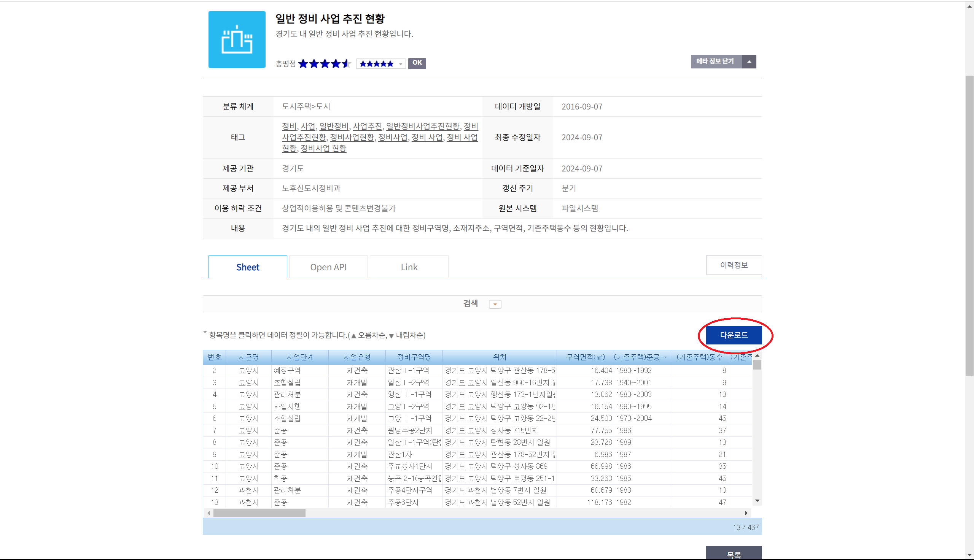The width and height of the screenshot is (974, 560).
Task: Submit rating with OK button
Action: (417, 63)
